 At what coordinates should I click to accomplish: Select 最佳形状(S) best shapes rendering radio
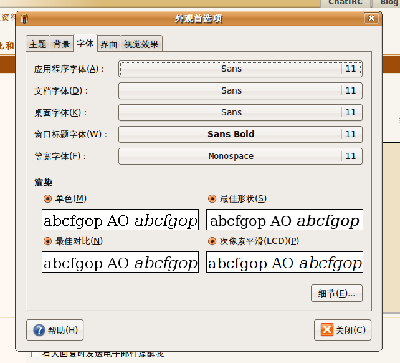click(237, 199)
